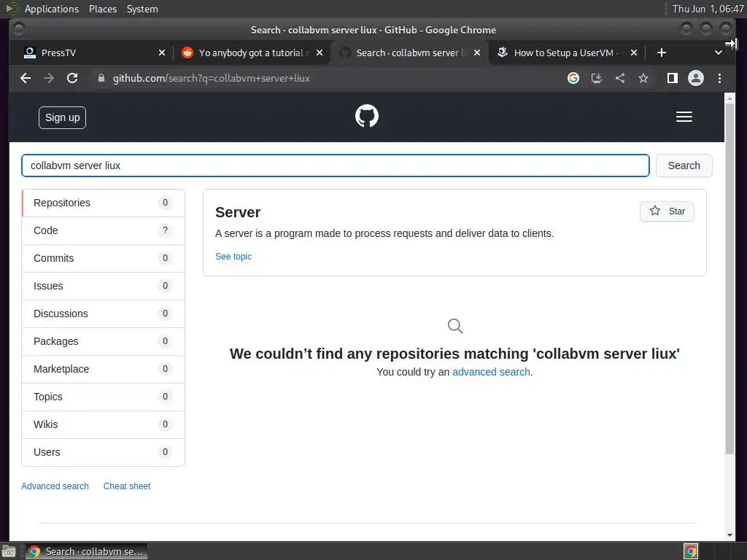Click the Search button
The image size is (747, 560).
coord(684,166)
